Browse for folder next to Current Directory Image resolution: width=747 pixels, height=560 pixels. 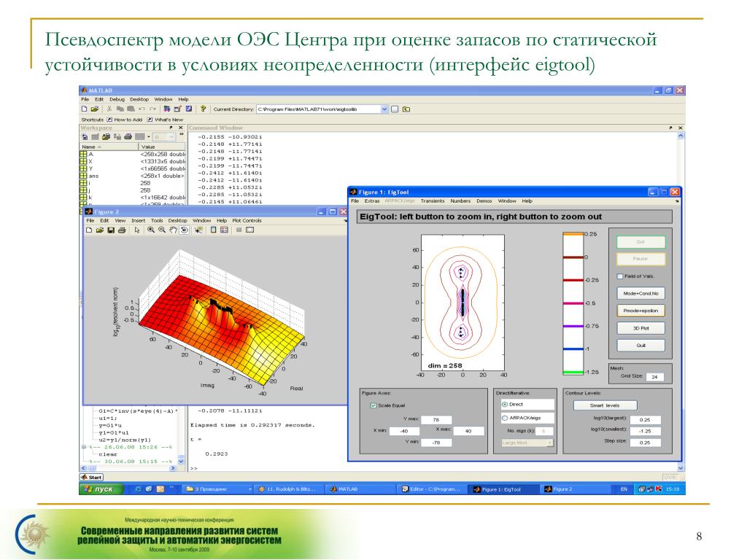click(395, 109)
